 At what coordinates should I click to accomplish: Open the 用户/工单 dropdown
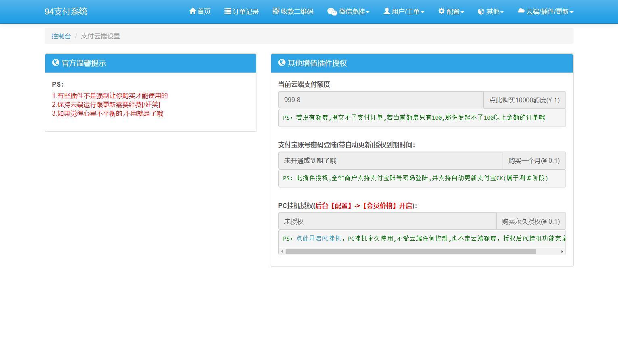pos(404,11)
